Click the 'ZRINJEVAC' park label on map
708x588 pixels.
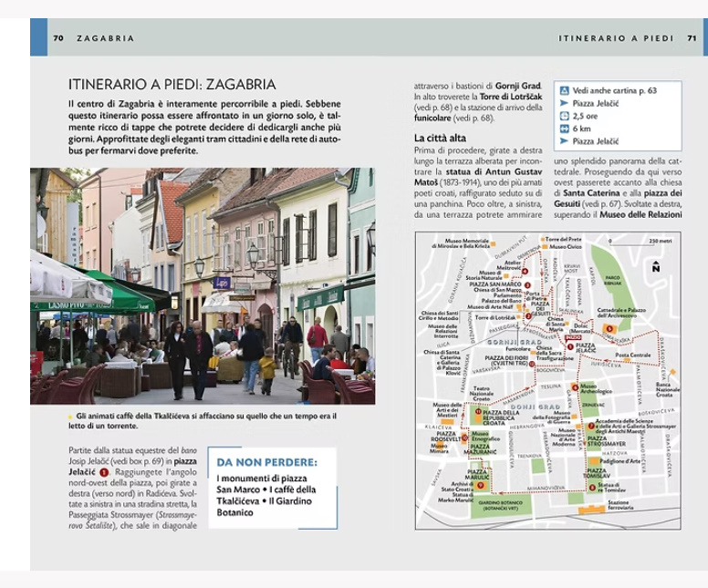tap(593, 406)
